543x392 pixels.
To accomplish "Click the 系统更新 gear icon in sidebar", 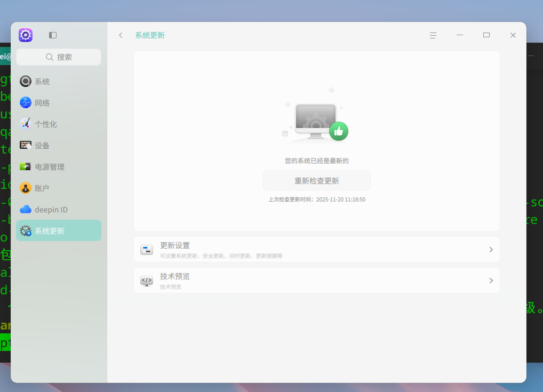I will click(x=25, y=230).
